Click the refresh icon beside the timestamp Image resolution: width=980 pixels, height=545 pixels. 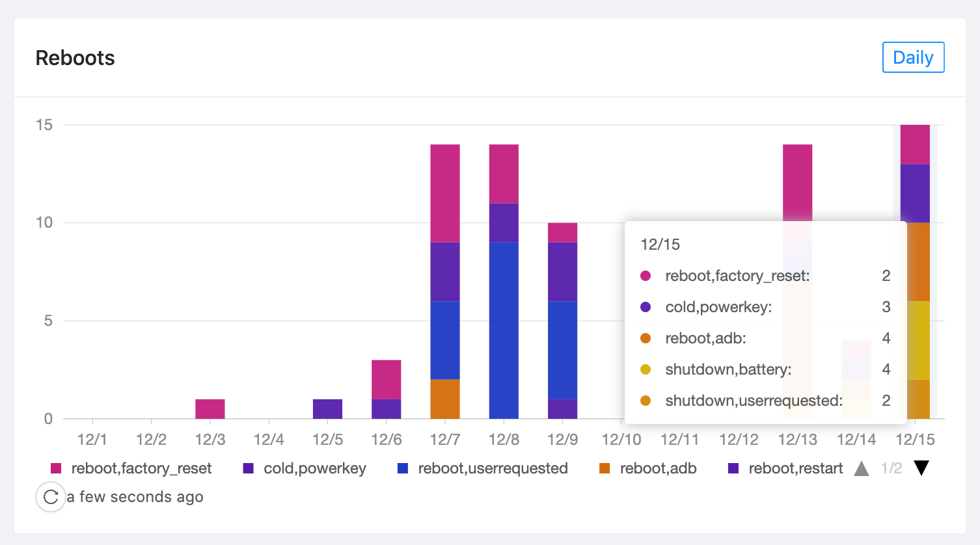[51, 498]
